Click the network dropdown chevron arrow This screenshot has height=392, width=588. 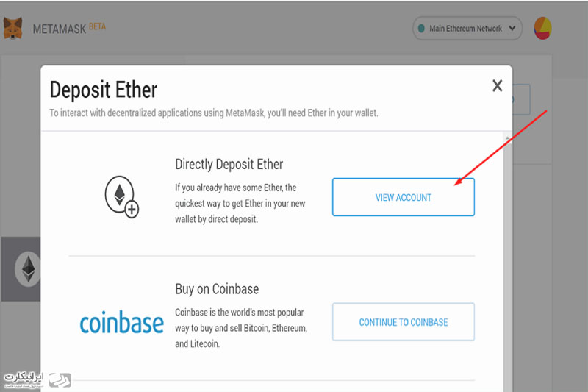[512, 28]
